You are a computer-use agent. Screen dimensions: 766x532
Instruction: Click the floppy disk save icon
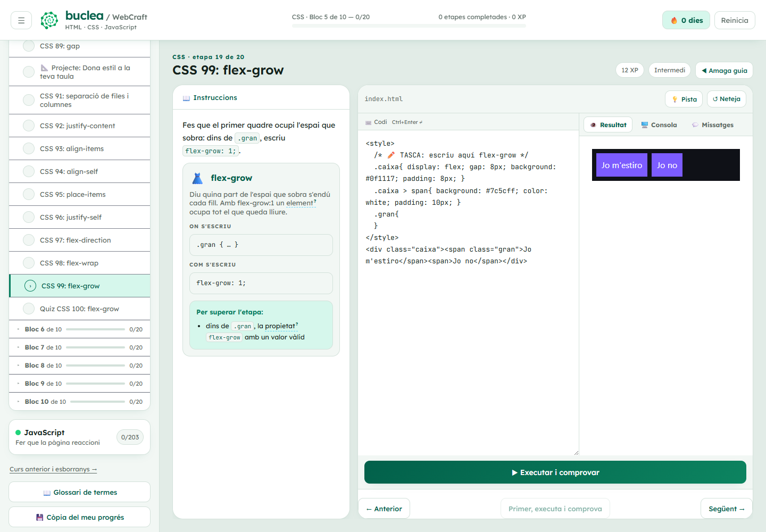39,517
